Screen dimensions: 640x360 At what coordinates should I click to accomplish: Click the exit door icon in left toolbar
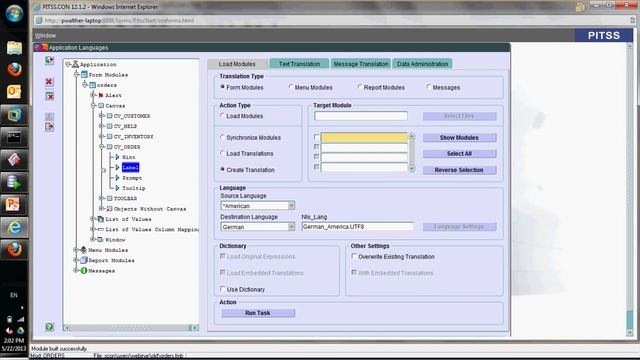49,127
